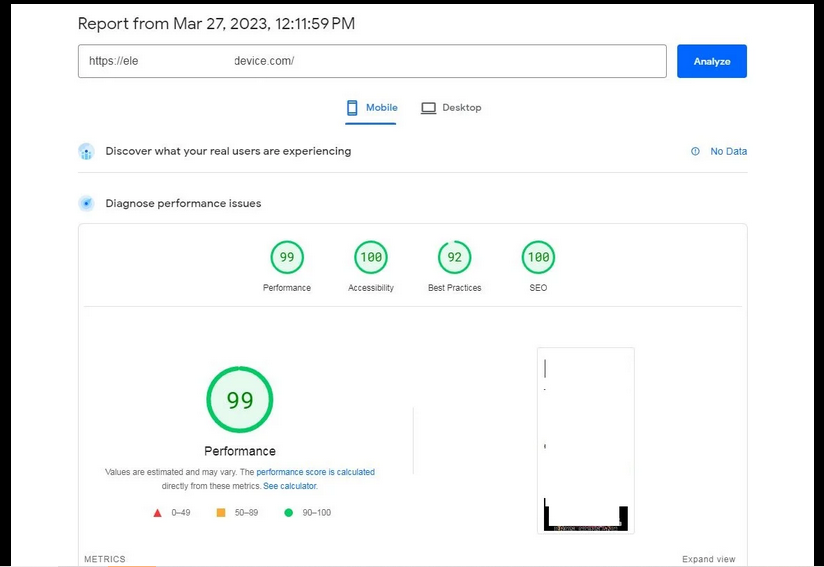Viewport: 824px width, 567px height.
Task: Click the real users experience icon
Action: (x=86, y=152)
